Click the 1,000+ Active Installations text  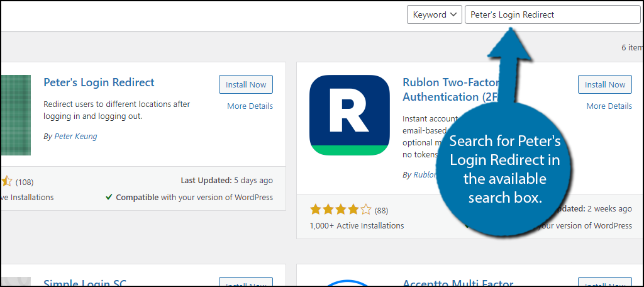(x=357, y=226)
